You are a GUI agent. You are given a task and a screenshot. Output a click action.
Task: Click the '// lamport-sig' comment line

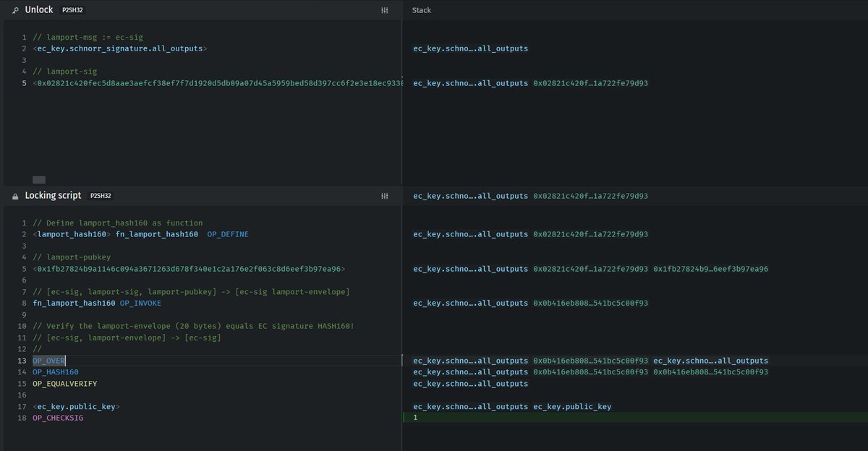(65, 72)
